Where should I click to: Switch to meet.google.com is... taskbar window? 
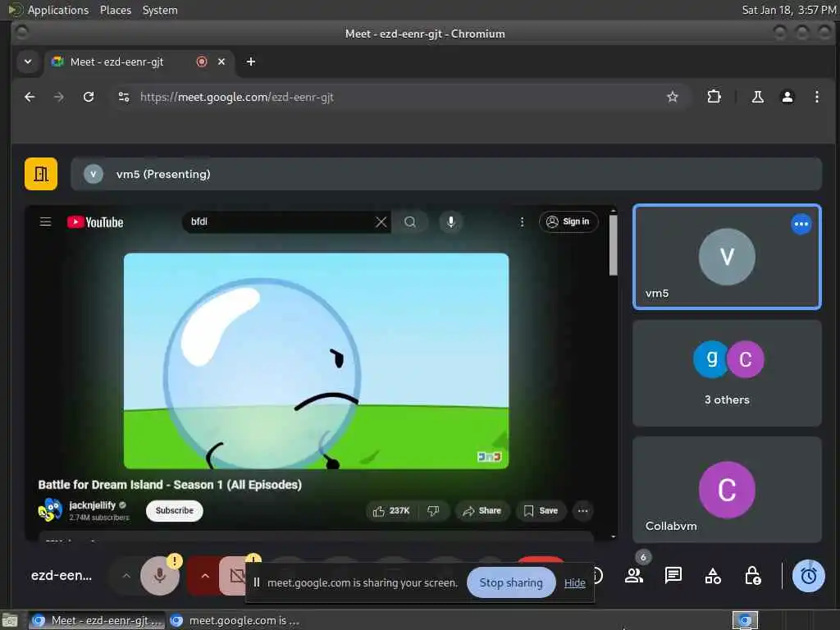tap(234, 621)
